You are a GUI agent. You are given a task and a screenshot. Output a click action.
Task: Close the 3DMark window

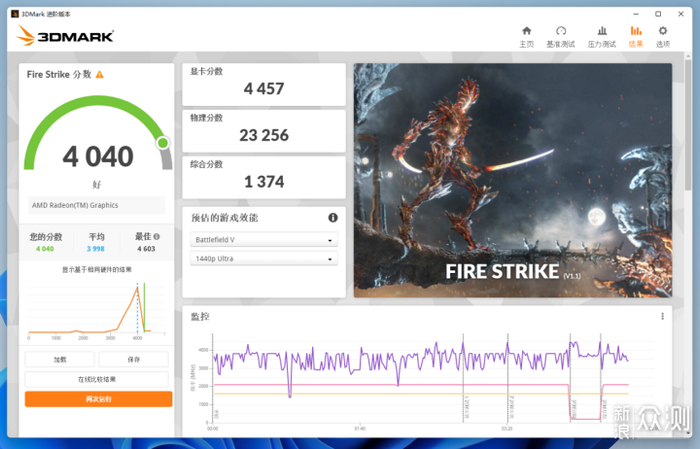pos(681,14)
